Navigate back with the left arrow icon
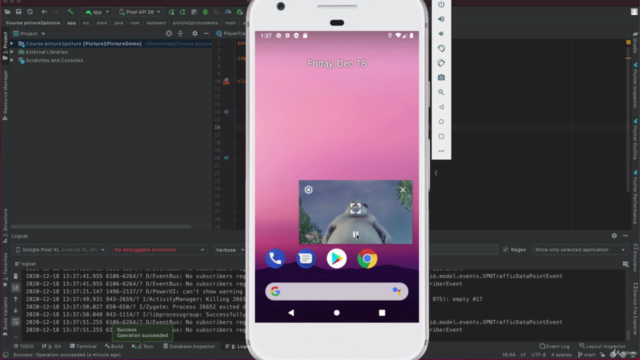Image resolution: width=640 pixels, height=360 pixels. (x=44, y=12)
